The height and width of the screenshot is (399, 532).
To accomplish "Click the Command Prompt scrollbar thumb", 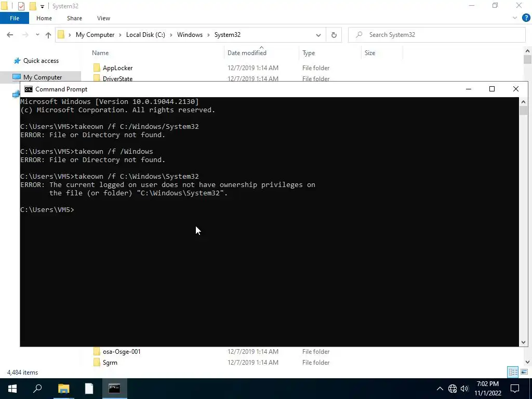I will [x=523, y=110].
